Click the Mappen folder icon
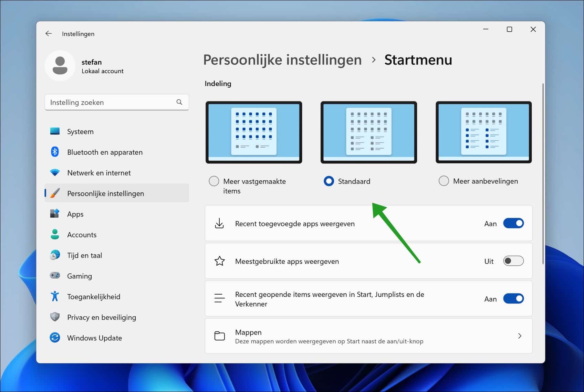The image size is (584, 392). [219, 336]
